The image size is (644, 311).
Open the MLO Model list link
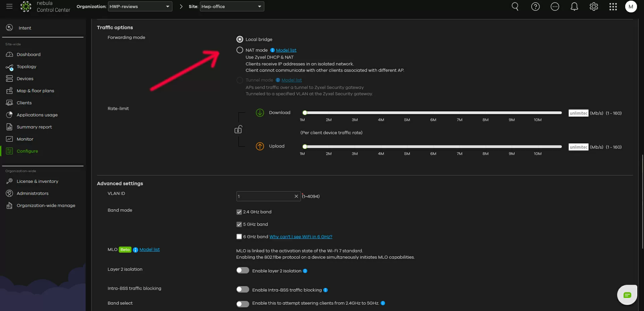click(x=149, y=249)
